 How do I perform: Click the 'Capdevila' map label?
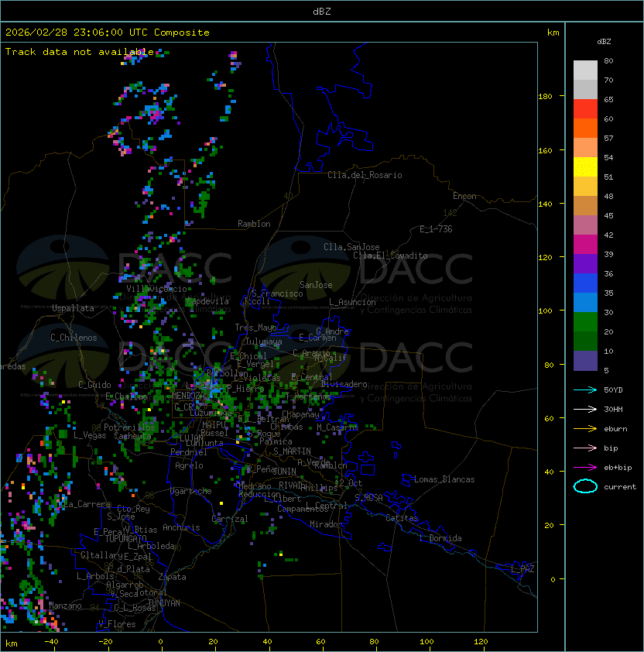207,301
